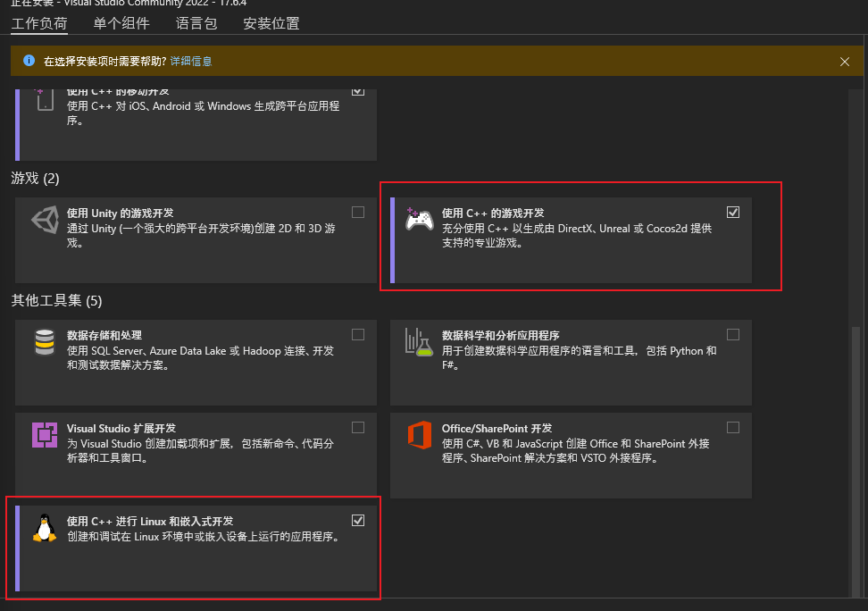Click the mobile phone C++ workload icon

(x=45, y=100)
